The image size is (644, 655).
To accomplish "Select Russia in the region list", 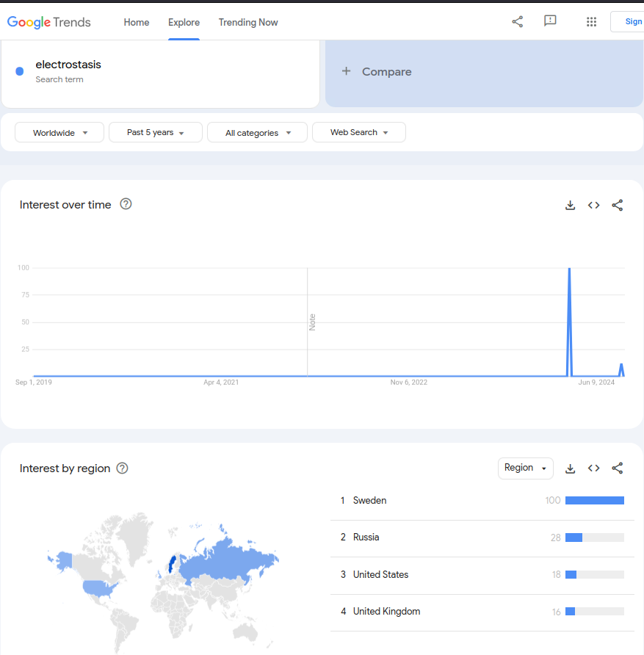I will pos(482,538).
